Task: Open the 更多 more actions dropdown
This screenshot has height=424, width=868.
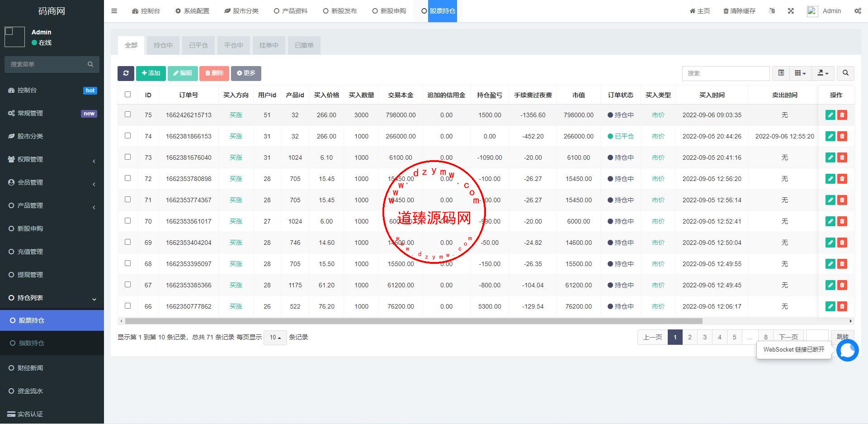Action: pos(246,73)
